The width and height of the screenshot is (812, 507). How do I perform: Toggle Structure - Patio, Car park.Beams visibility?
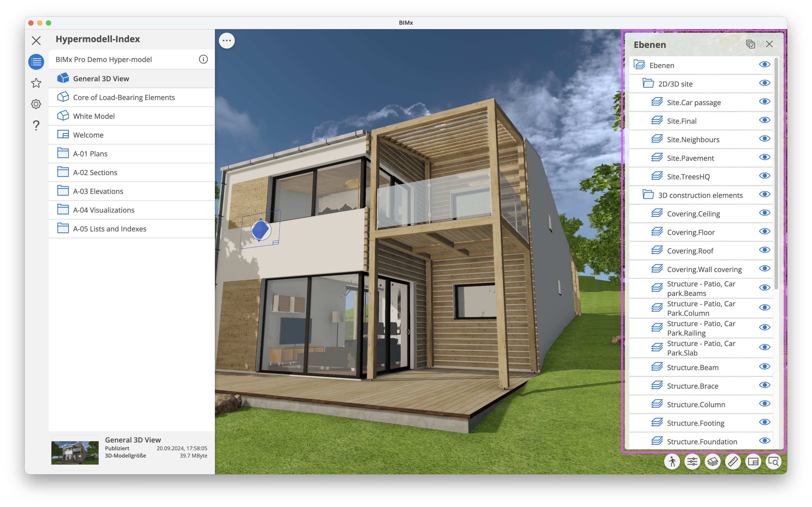(x=764, y=288)
